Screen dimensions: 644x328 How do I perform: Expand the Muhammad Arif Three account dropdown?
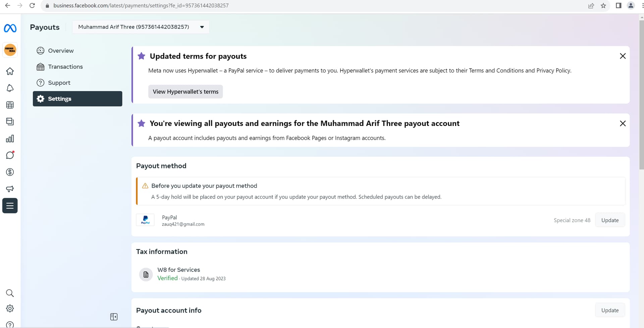141,27
